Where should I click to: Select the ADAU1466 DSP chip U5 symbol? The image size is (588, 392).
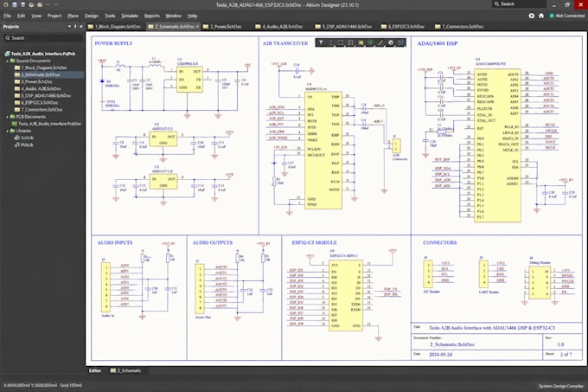click(497, 145)
